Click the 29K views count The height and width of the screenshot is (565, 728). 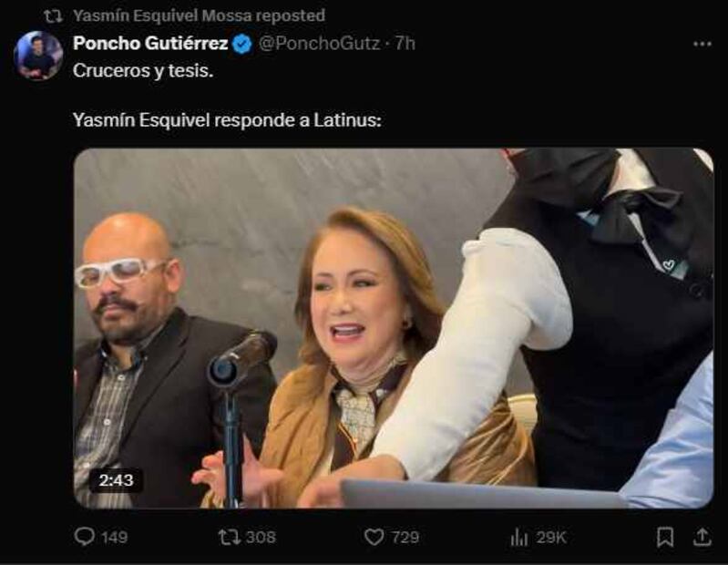pos(550,537)
